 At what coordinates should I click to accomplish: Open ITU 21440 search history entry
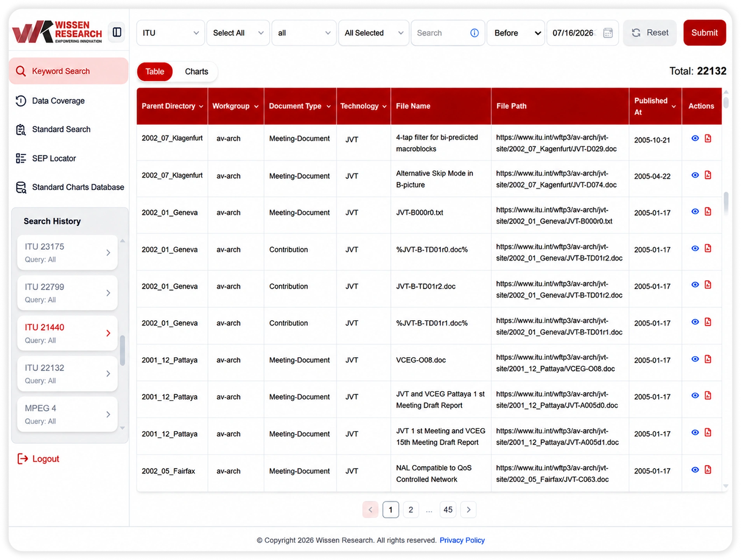point(67,333)
